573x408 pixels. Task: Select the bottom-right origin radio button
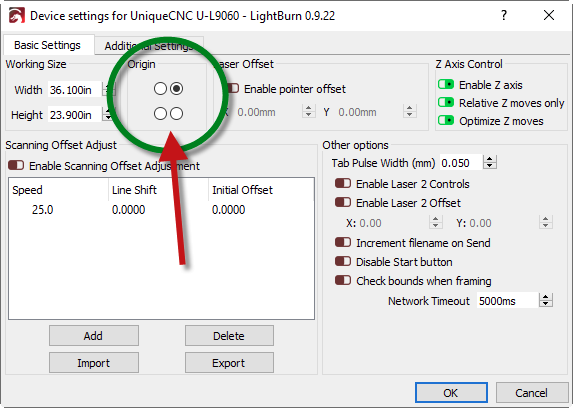[x=177, y=114]
